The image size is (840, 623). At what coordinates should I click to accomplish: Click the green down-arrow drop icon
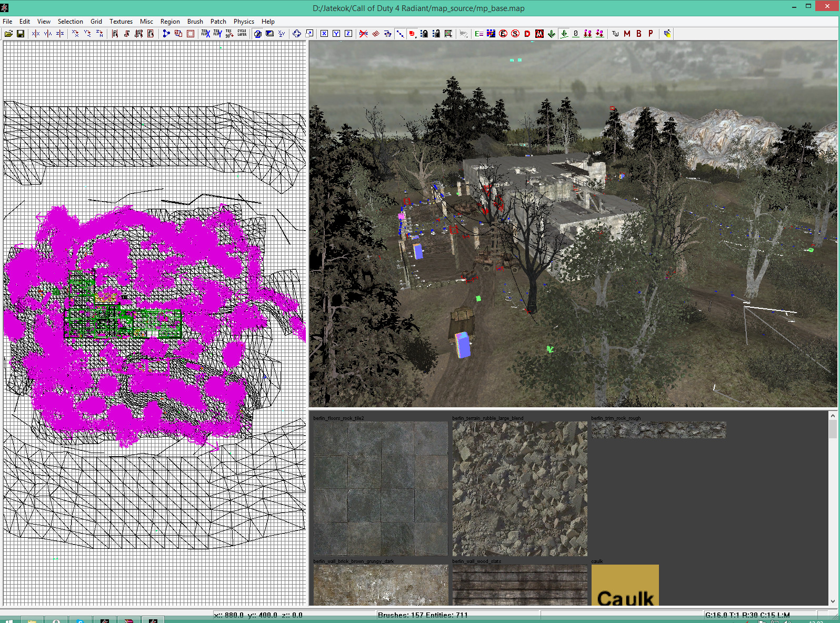coord(552,34)
